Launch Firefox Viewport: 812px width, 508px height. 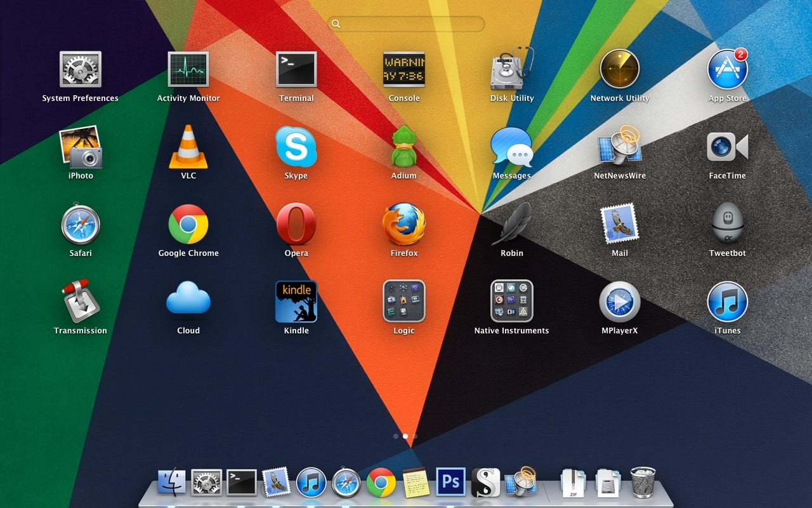coord(404,224)
